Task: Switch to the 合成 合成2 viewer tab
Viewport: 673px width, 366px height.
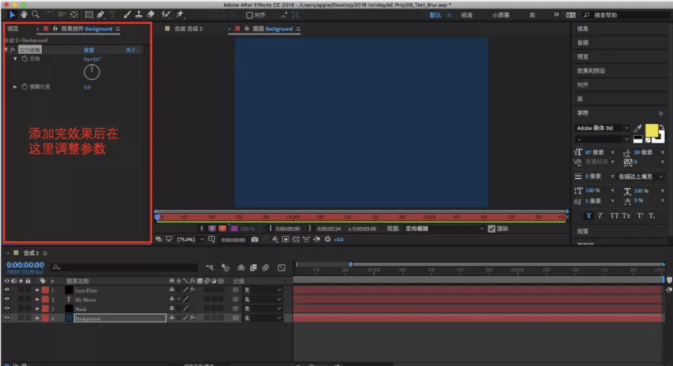Action: (x=188, y=29)
